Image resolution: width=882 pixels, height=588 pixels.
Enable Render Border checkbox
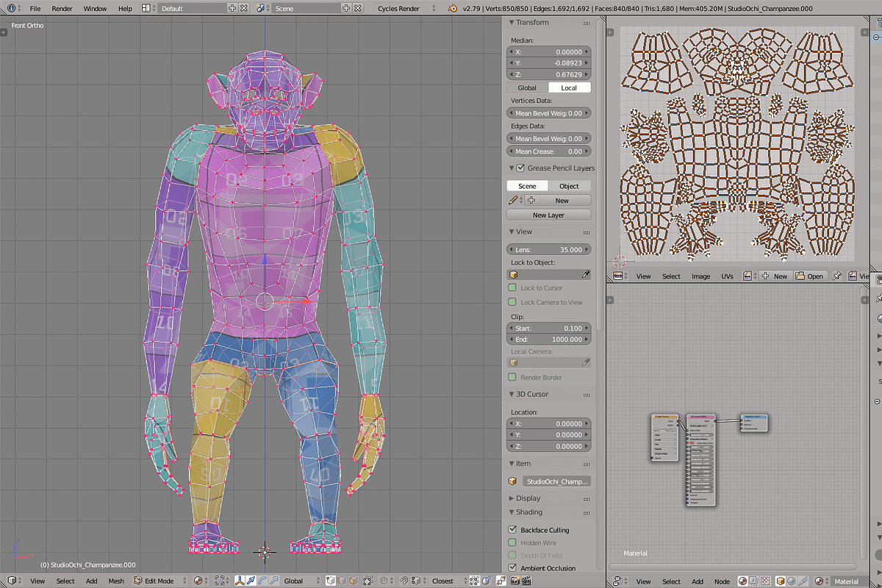512,377
